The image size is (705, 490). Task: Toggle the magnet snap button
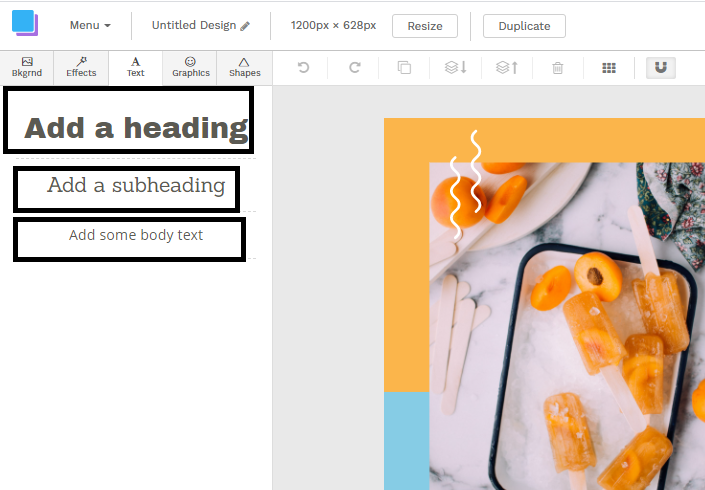click(x=660, y=68)
